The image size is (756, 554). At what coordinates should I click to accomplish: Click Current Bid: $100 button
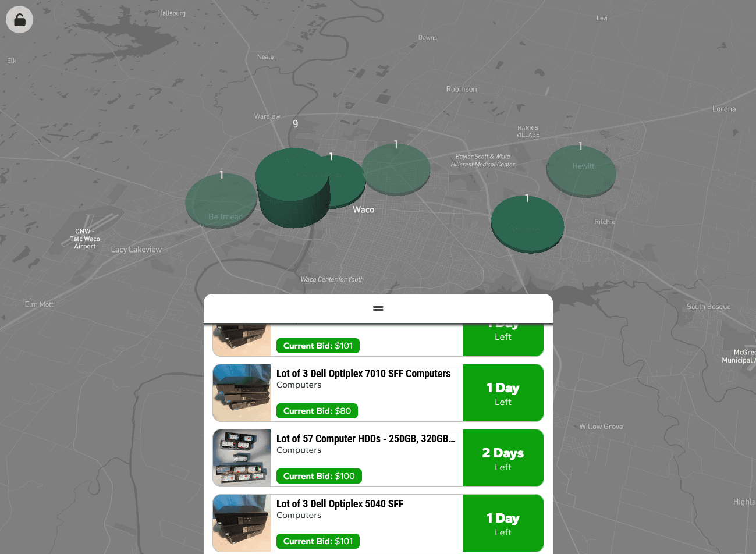[319, 476]
